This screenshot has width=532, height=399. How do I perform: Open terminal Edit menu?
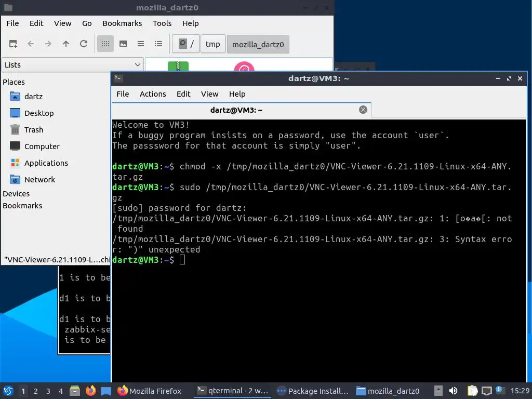point(183,94)
